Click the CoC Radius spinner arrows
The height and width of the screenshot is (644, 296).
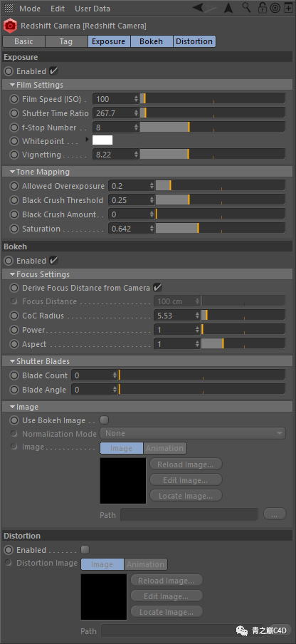pyautogui.click(x=197, y=316)
